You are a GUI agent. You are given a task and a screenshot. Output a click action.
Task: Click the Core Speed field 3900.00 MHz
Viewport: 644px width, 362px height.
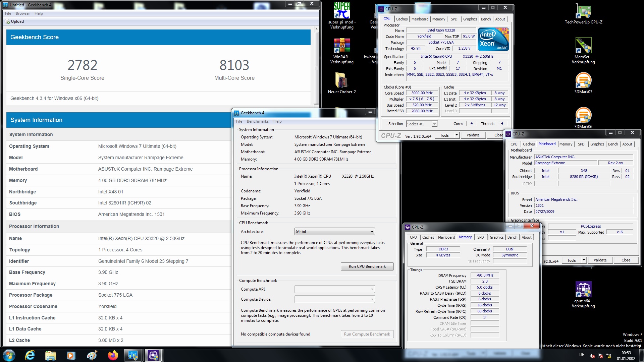(x=422, y=93)
